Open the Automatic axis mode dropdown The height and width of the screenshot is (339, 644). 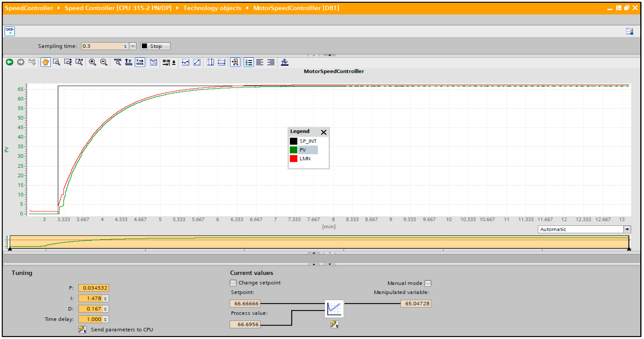click(627, 230)
